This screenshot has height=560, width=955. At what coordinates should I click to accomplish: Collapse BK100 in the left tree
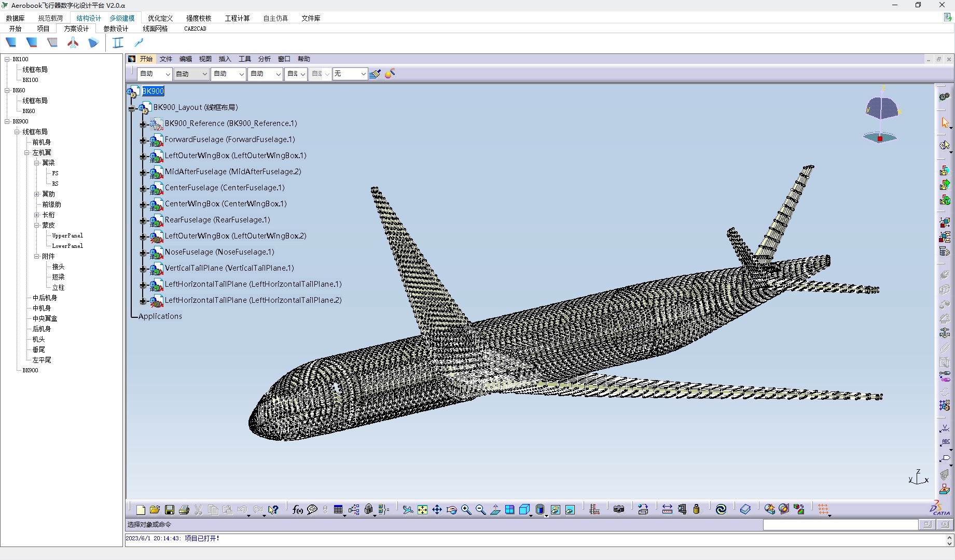(x=7, y=59)
